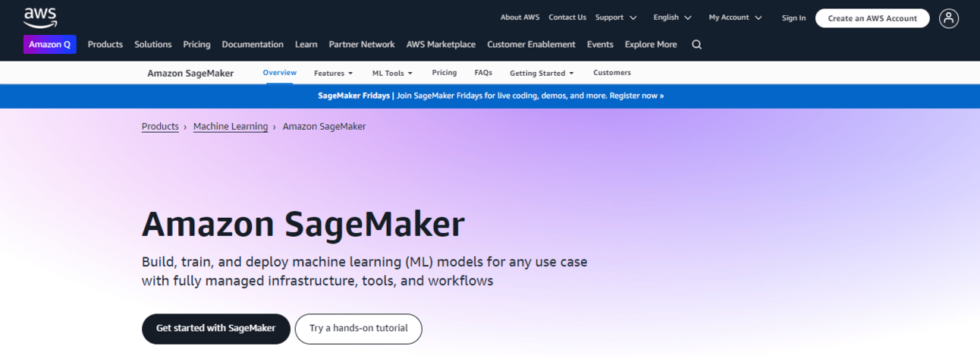Open the search magnifier icon
Screen dimensions: 980x356
coord(696,45)
